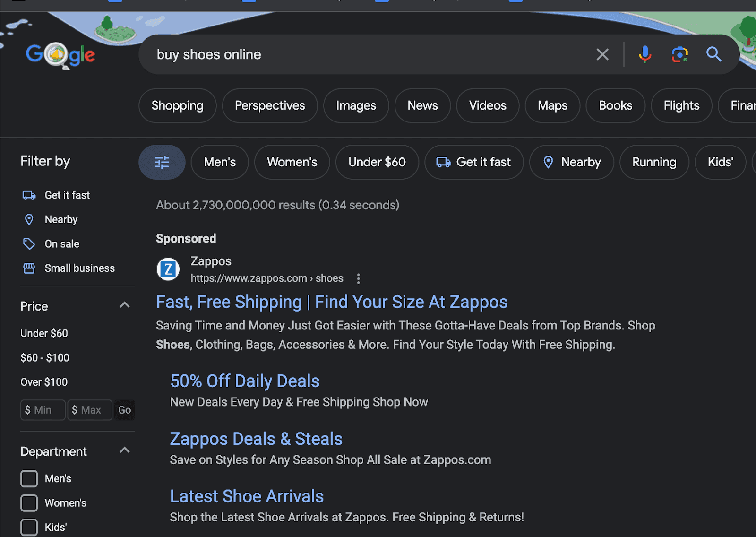The height and width of the screenshot is (537, 756).
Task: Collapse the Price filter section
Action: (x=124, y=305)
